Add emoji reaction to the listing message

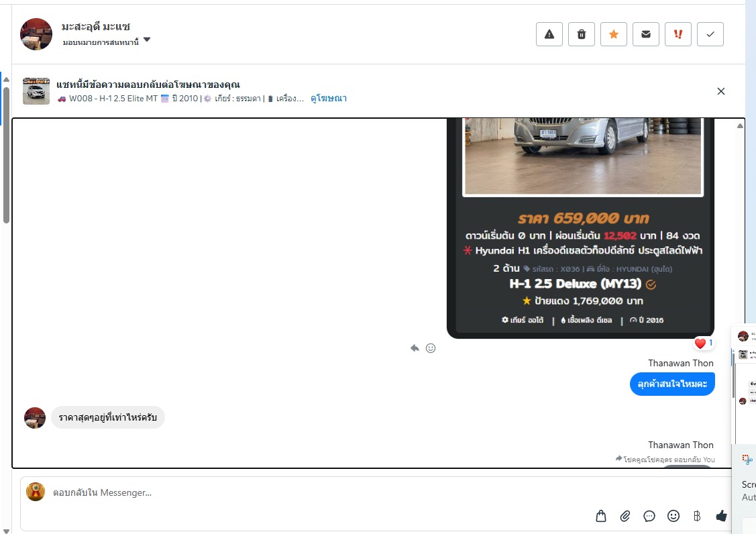point(431,348)
